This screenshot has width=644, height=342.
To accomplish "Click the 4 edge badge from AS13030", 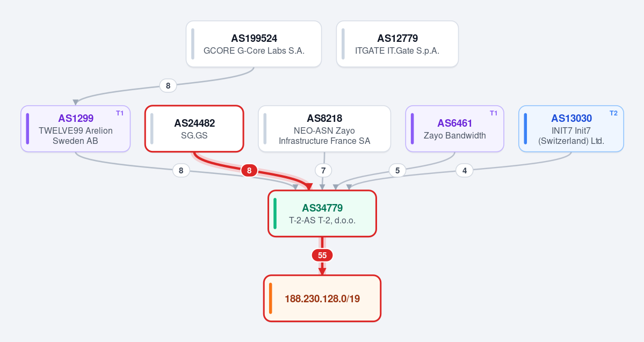I will [465, 170].
